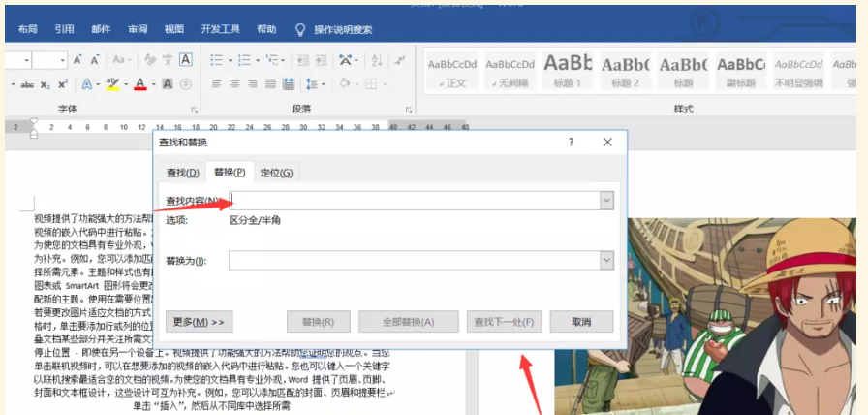Open the phonetic guide (pinyin) icon

point(168,60)
